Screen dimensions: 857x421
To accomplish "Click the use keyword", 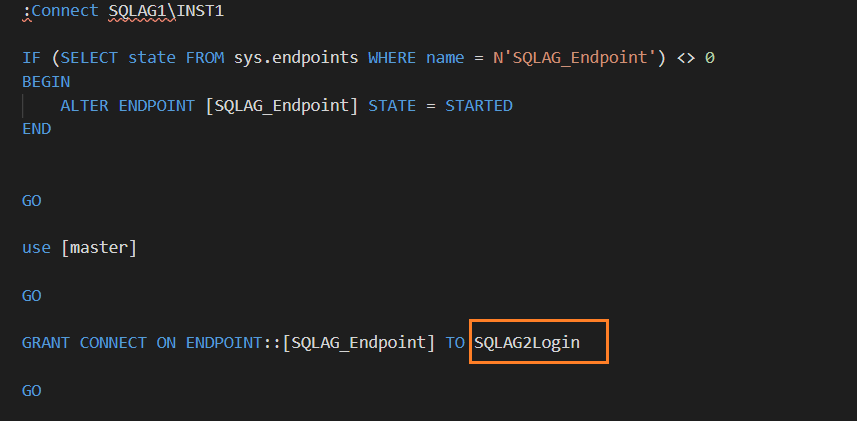I will click(x=36, y=247).
